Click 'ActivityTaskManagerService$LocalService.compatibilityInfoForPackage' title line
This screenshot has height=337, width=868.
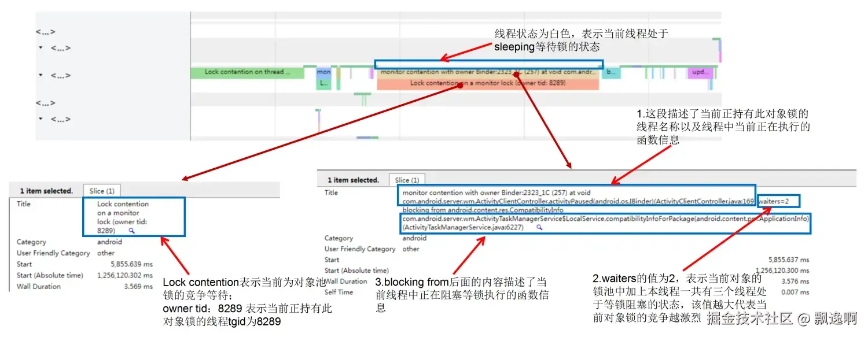605,219
